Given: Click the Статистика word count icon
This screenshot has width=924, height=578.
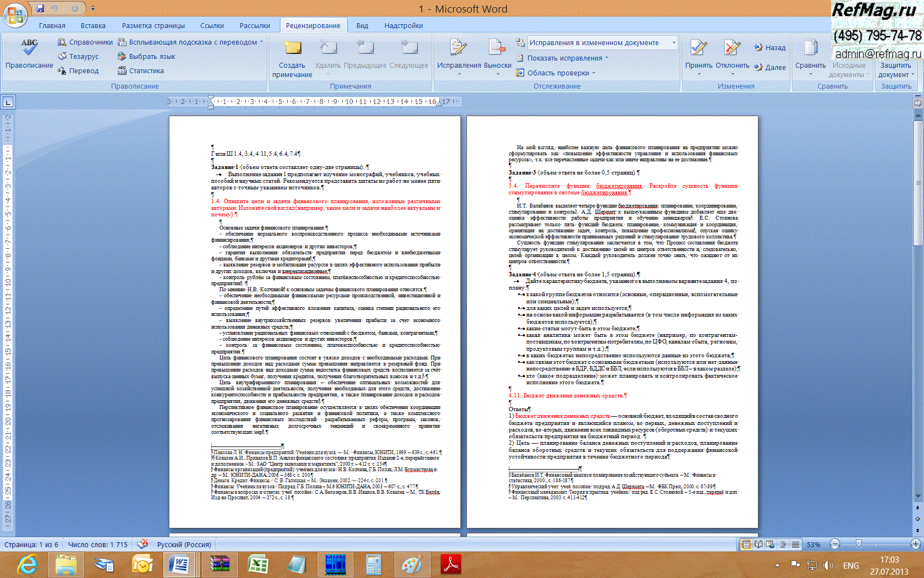Looking at the screenshot, I should tap(122, 71).
